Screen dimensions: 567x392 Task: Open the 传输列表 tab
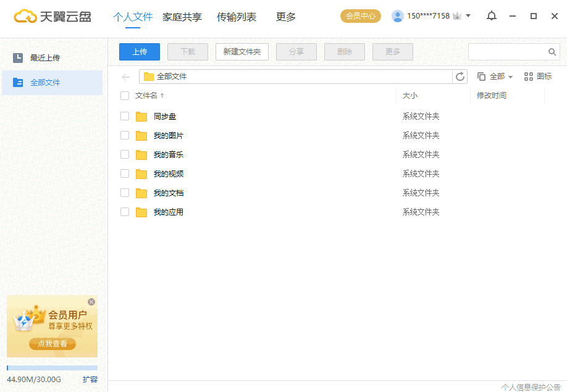click(x=237, y=17)
